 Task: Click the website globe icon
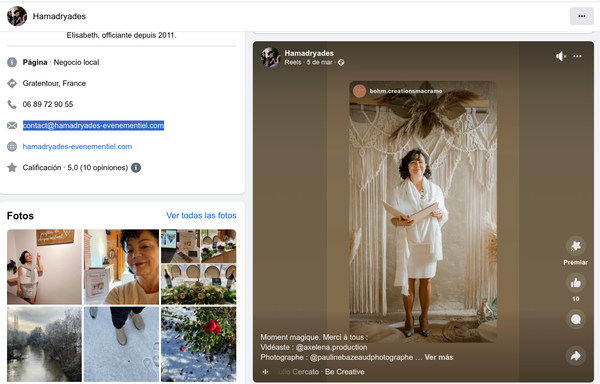[12, 146]
